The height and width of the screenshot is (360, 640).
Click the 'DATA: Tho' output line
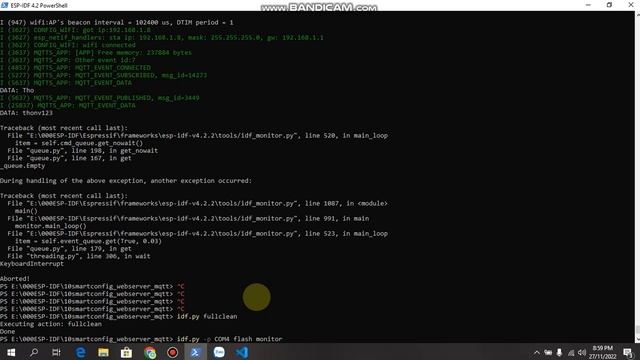click(x=17, y=90)
